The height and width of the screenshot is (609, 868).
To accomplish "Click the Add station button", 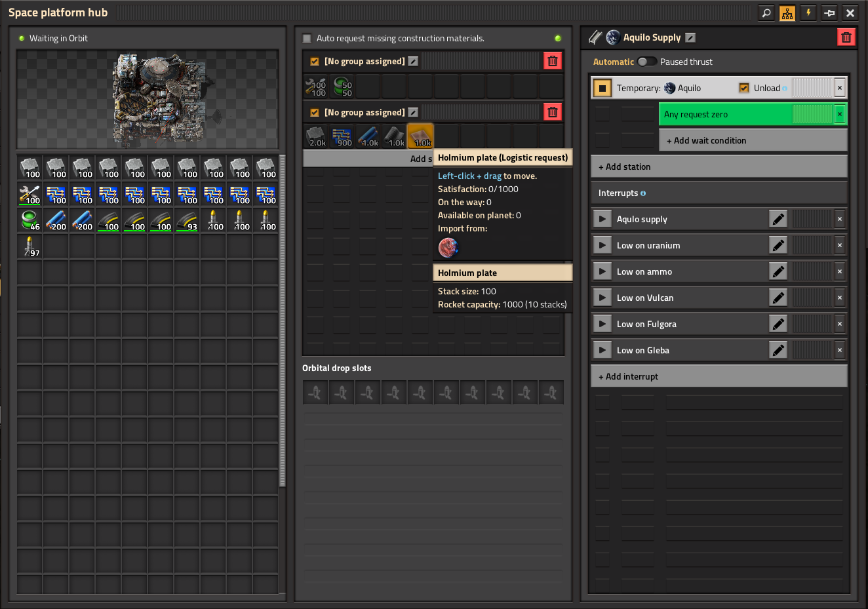I will [x=719, y=167].
